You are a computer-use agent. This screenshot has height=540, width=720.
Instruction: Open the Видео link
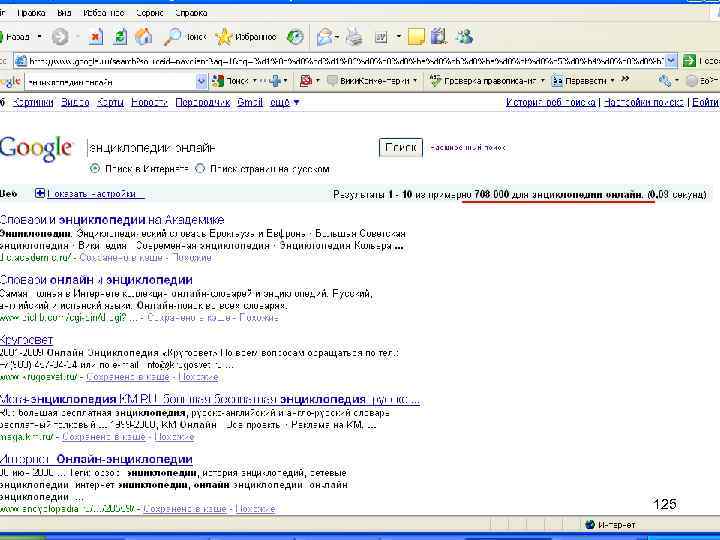pyautogui.click(x=75, y=102)
